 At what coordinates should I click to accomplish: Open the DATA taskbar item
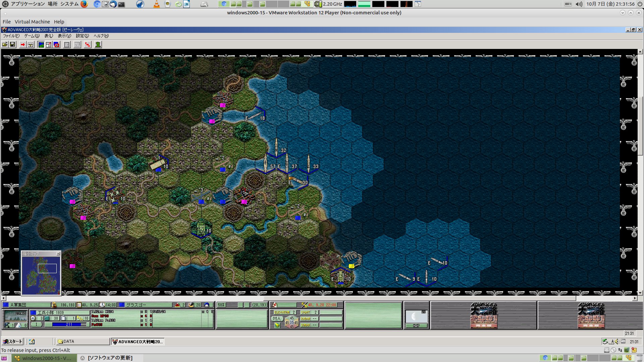[83, 342]
